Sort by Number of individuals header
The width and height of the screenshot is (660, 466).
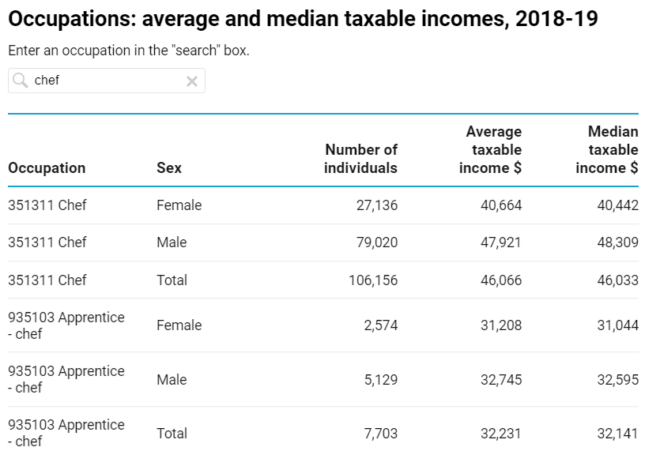click(361, 159)
